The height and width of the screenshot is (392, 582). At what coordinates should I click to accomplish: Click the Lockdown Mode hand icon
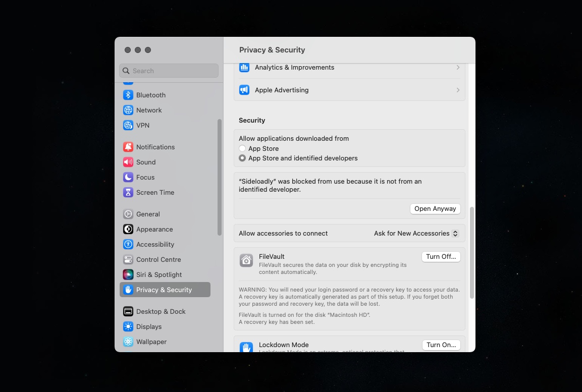pos(246,347)
